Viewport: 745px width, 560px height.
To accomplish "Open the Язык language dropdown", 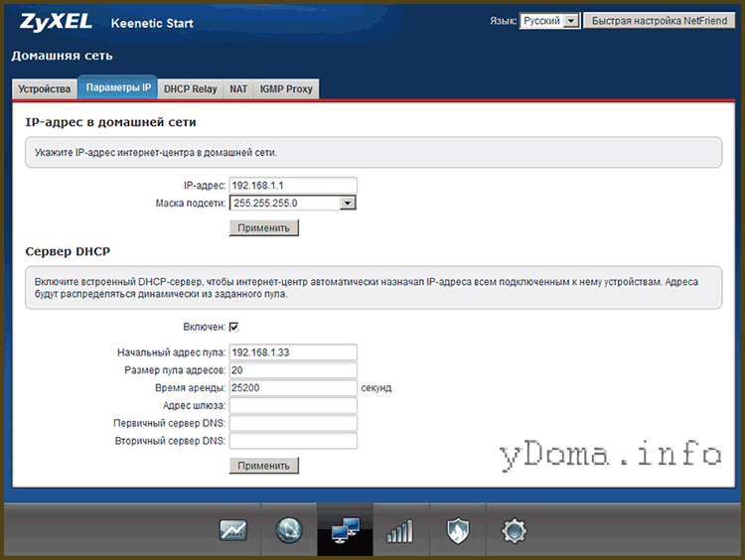I will (x=549, y=21).
